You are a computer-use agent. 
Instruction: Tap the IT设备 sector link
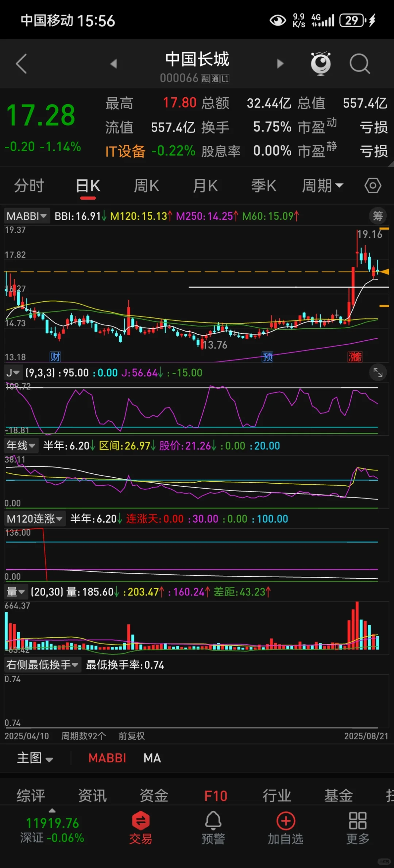pyautogui.click(x=125, y=151)
